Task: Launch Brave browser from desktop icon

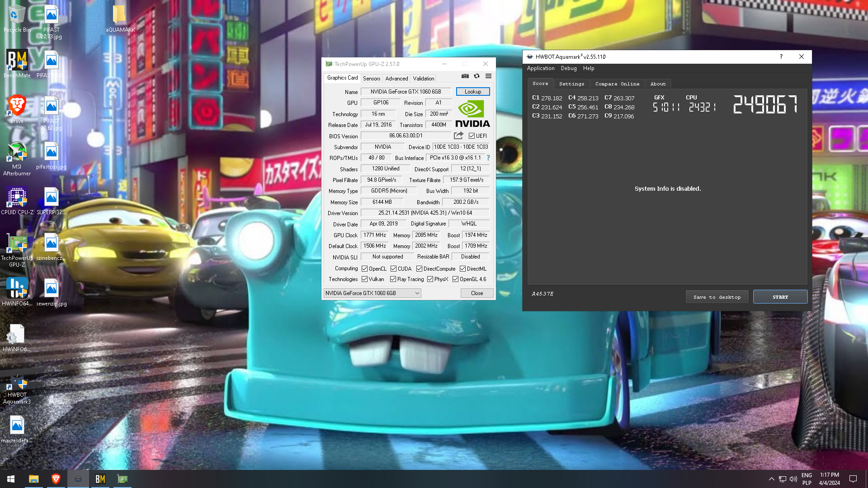Action: (17, 109)
